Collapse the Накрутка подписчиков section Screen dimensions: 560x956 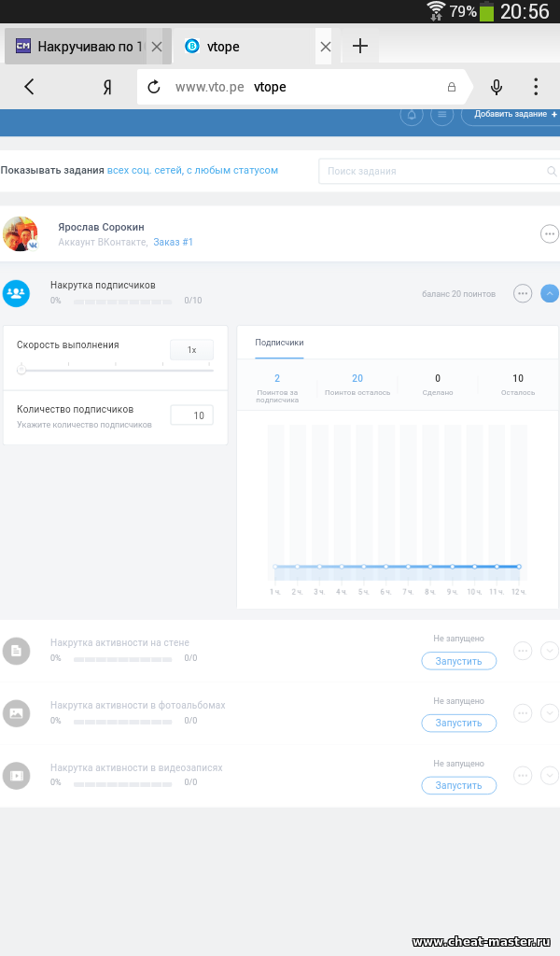tap(550, 293)
